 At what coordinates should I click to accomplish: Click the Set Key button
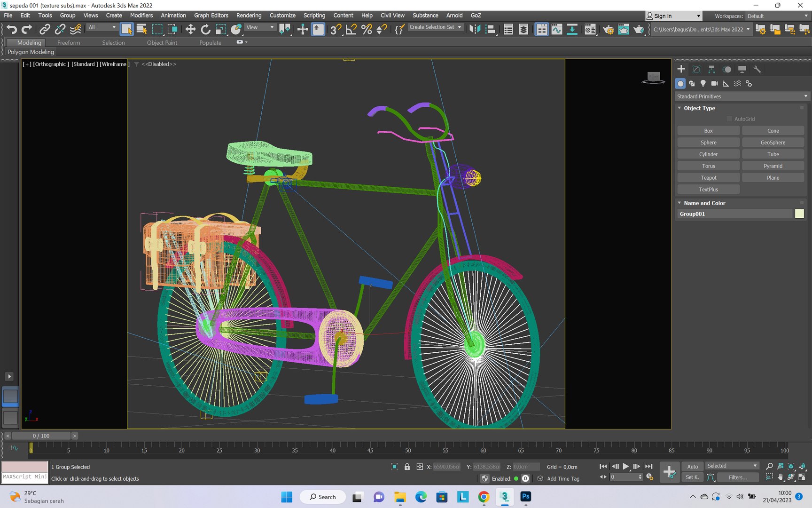tap(693, 477)
